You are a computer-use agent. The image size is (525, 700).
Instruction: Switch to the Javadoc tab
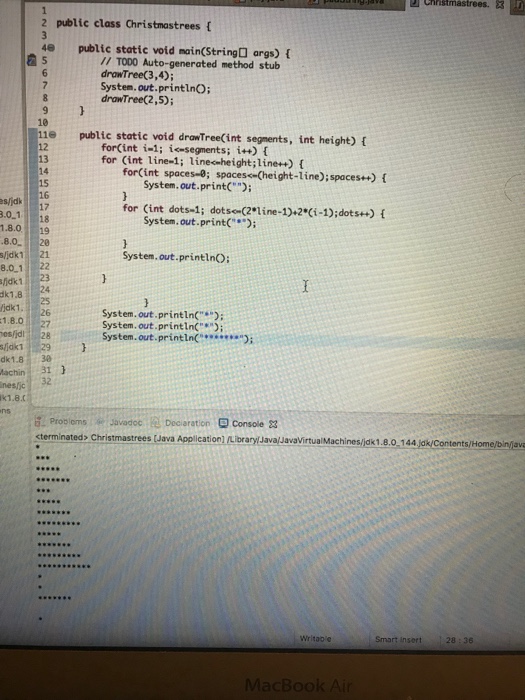[x=126, y=422]
